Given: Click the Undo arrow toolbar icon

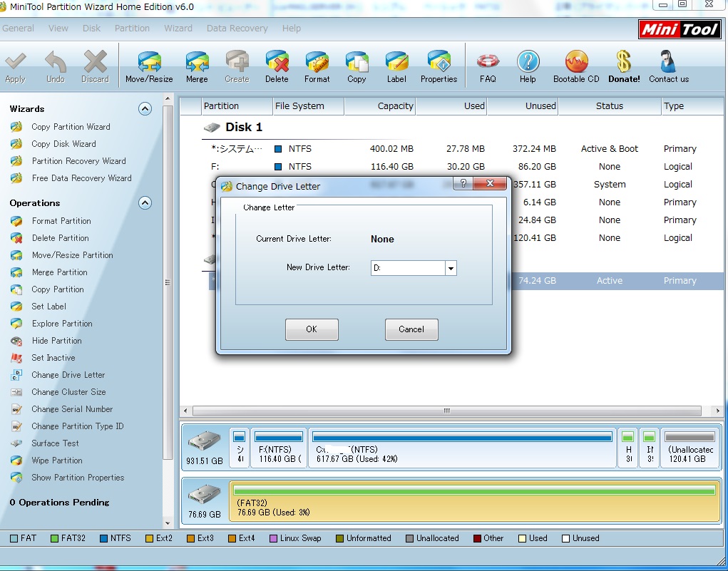Looking at the screenshot, I should tap(55, 62).
